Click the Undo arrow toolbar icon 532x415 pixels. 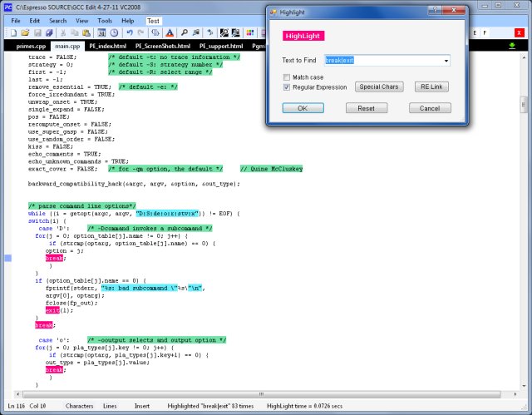(128, 32)
